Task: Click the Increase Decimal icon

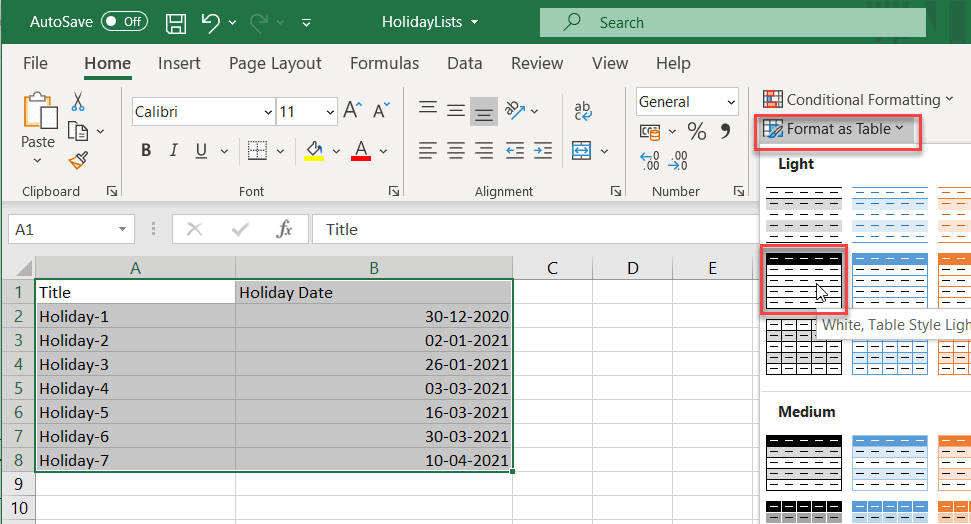Action: point(650,161)
